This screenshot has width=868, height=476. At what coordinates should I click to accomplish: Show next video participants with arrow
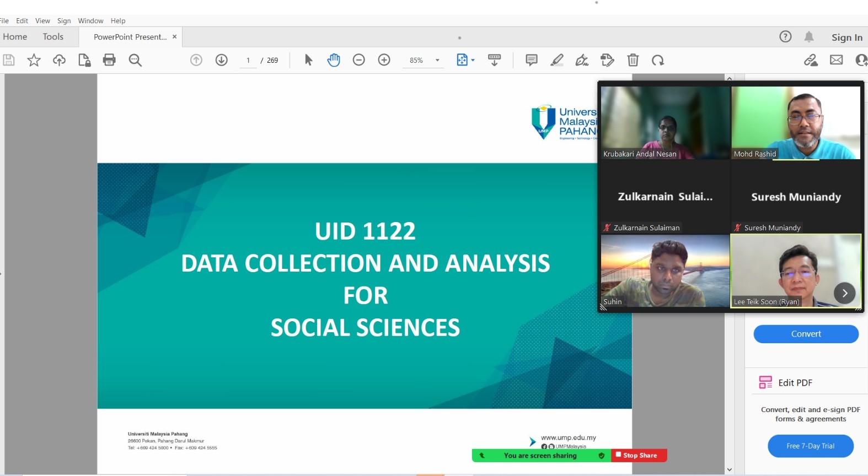(x=844, y=293)
